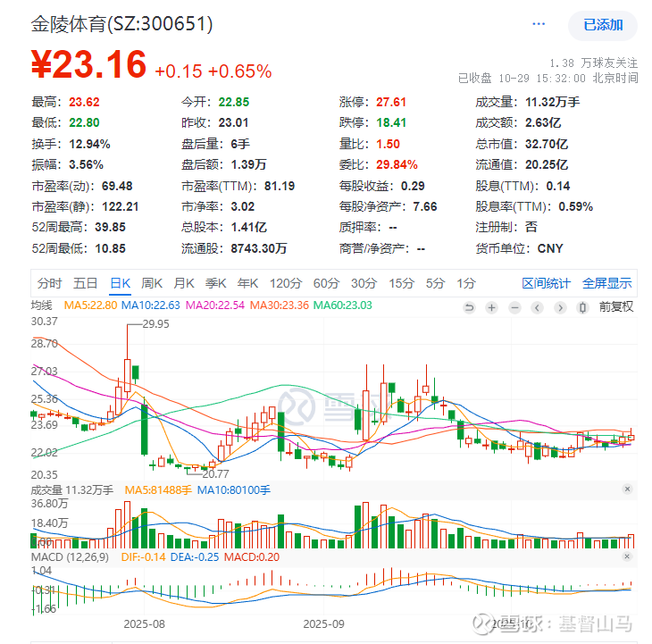
Task: Toggle the candlestick display icon
Action: 582,307
